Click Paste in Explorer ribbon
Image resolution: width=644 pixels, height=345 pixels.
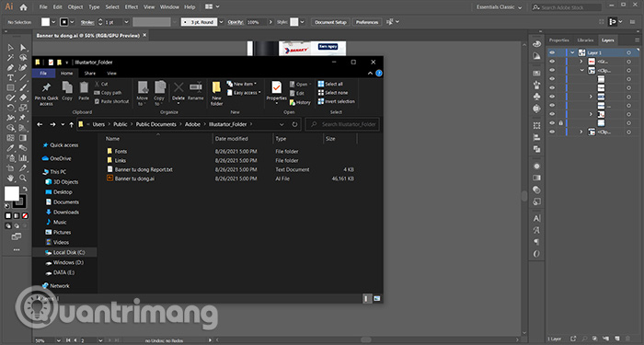click(84, 91)
